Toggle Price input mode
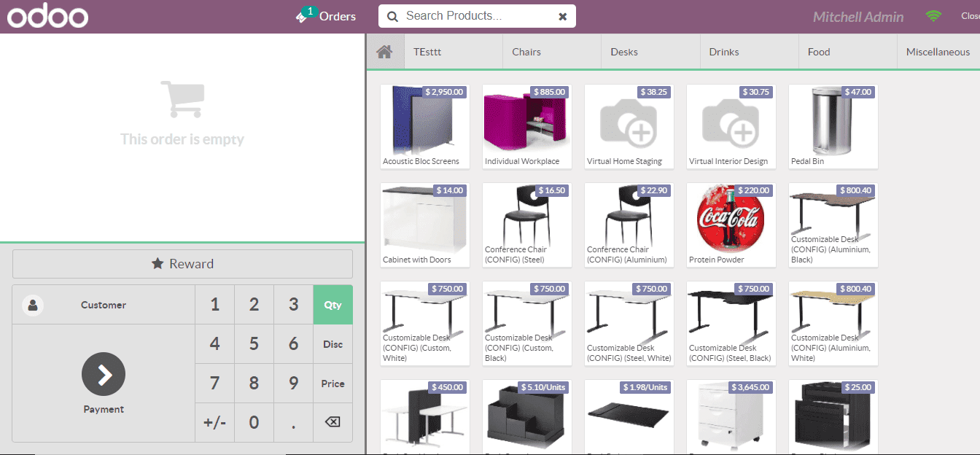This screenshot has height=455, width=980. point(332,383)
